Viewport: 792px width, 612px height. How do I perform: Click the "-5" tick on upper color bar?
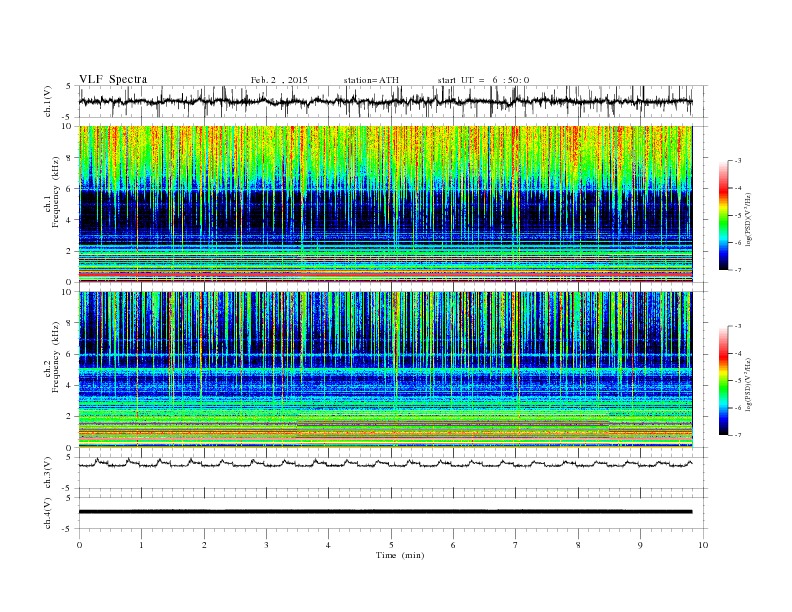pyautogui.click(x=737, y=216)
